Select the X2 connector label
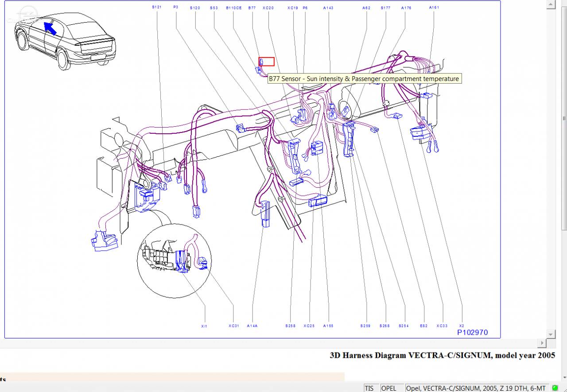This screenshot has width=567, height=392. (x=462, y=326)
